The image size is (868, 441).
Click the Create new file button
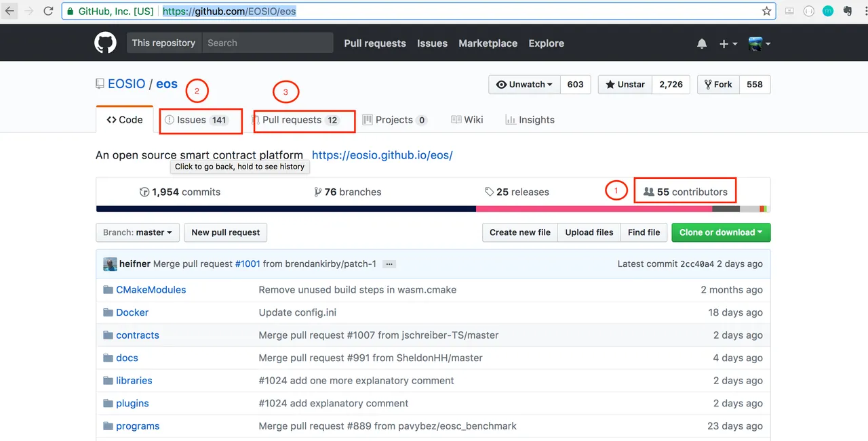coord(519,232)
